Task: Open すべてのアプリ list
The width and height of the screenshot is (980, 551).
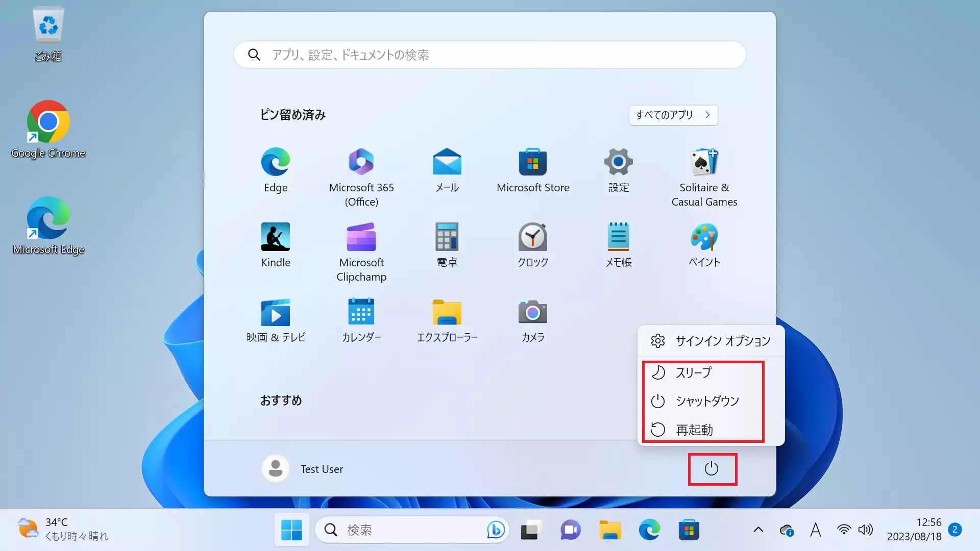Action: point(673,115)
